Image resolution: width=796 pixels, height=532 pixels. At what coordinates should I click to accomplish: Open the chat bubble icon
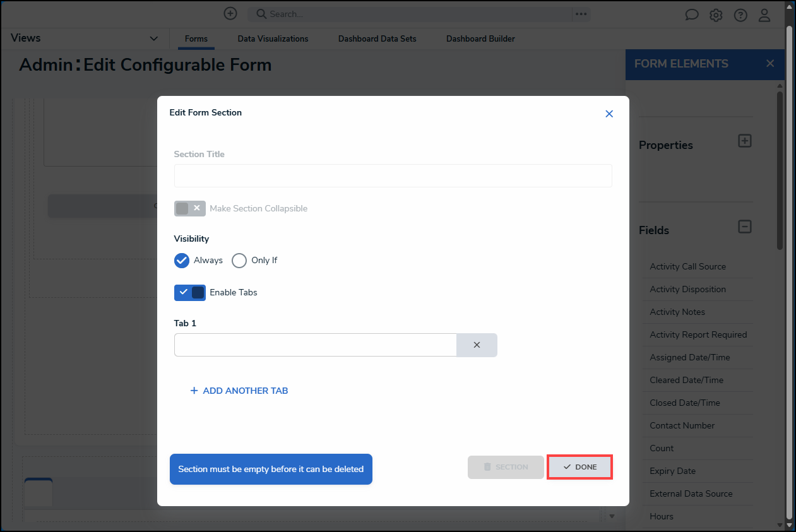[692, 15]
